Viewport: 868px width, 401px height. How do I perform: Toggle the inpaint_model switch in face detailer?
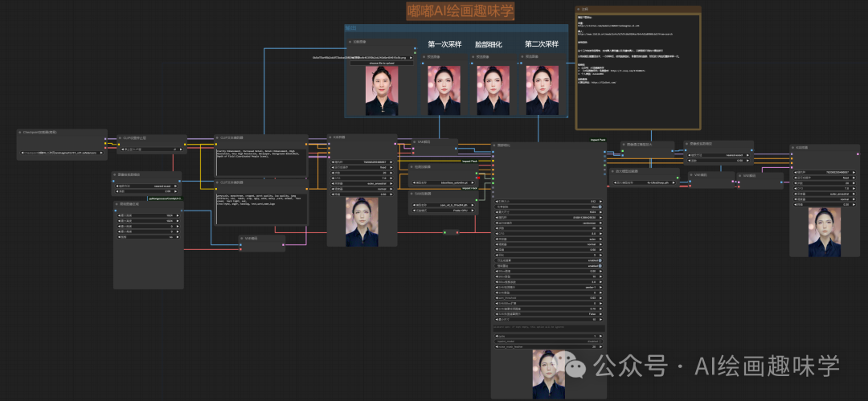coord(547,342)
